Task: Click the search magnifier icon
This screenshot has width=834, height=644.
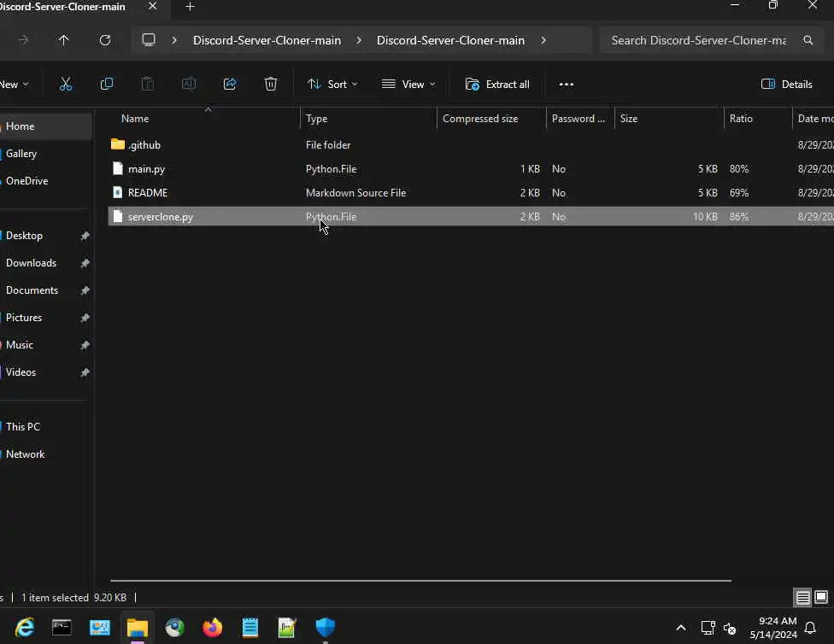Action: point(808,40)
